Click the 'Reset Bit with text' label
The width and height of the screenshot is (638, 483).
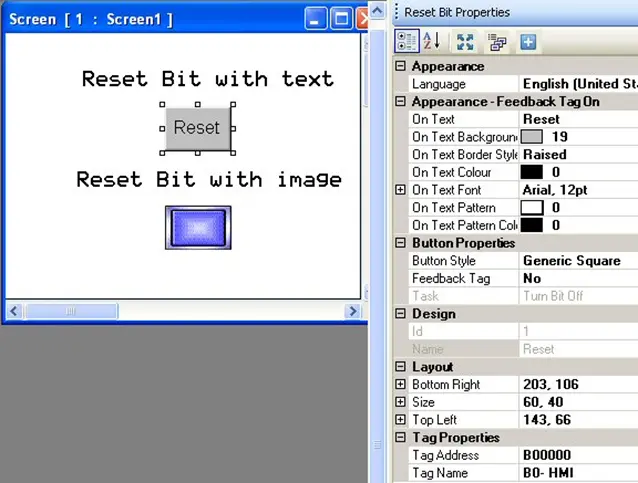click(208, 79)
